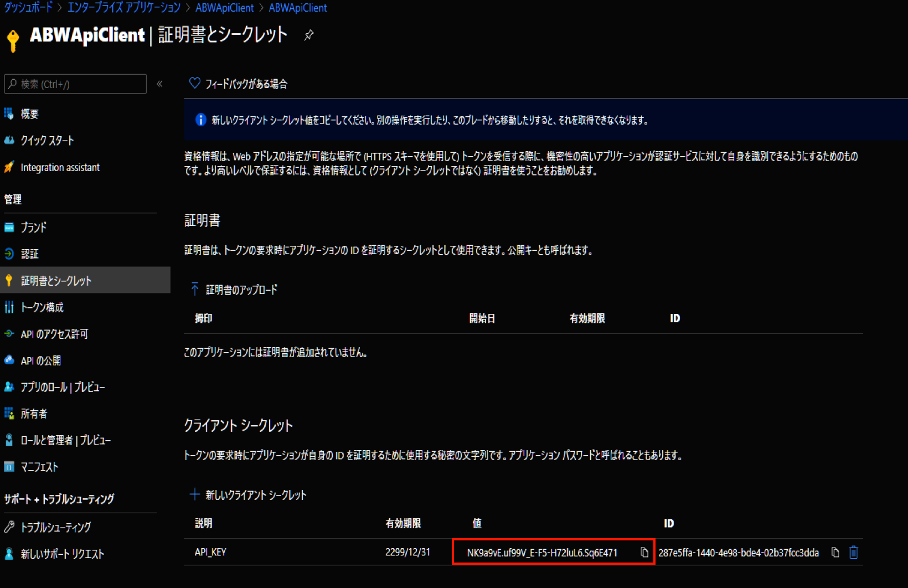Delete the API_KEY client secret
Image resolution: width=908 pixels, height=588 pixels.
[854, 553]
